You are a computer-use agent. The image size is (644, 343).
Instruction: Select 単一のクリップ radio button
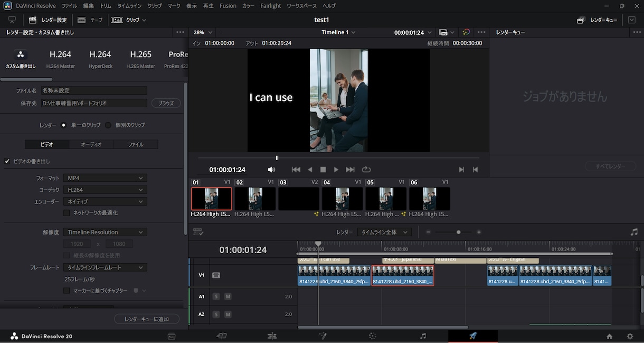point(63,125)
